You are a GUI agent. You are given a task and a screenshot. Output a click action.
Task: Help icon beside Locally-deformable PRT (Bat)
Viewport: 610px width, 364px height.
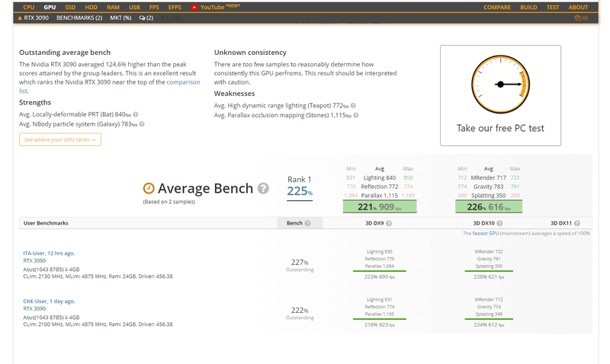136,114
